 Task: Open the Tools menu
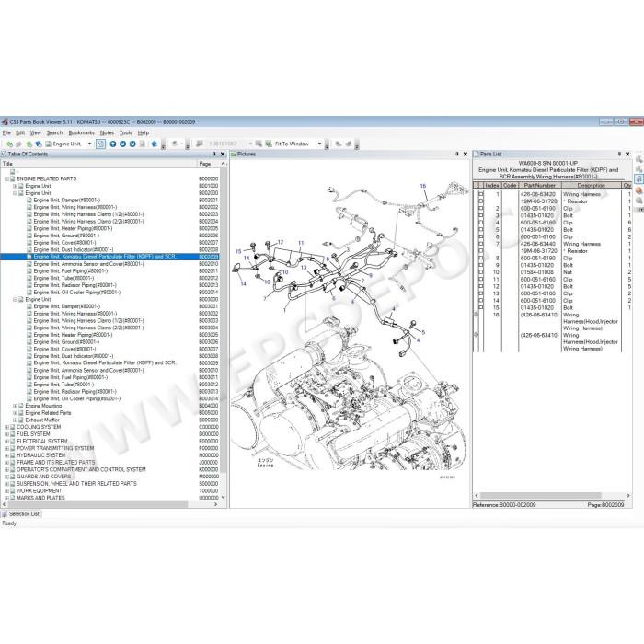[x=126, y=133]
